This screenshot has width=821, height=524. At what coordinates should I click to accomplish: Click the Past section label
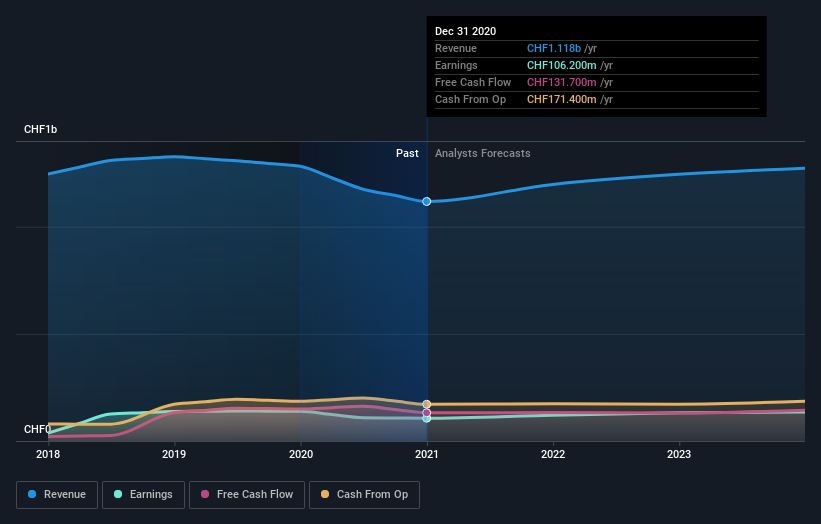(x=407, y=153)
